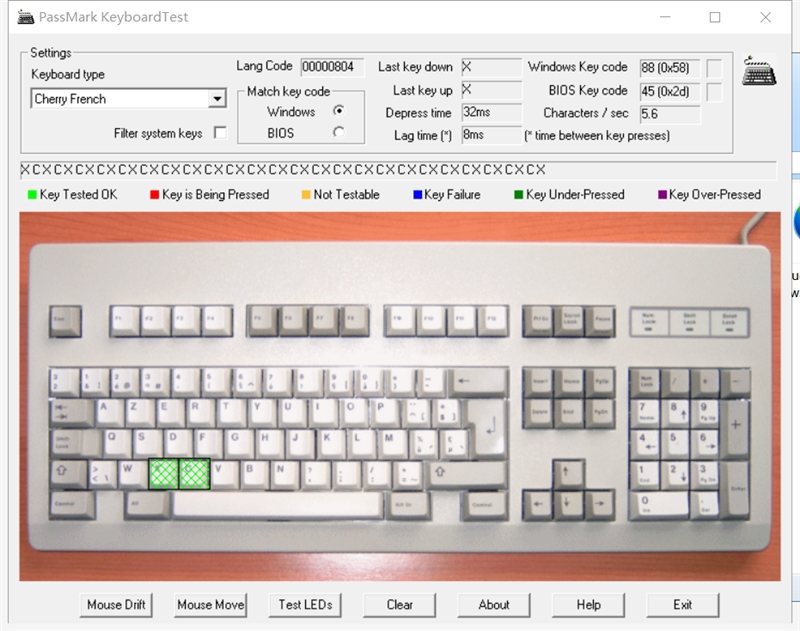Click the typed characters history strip
This screenshot has height=631, width=800.
[398, 170]
